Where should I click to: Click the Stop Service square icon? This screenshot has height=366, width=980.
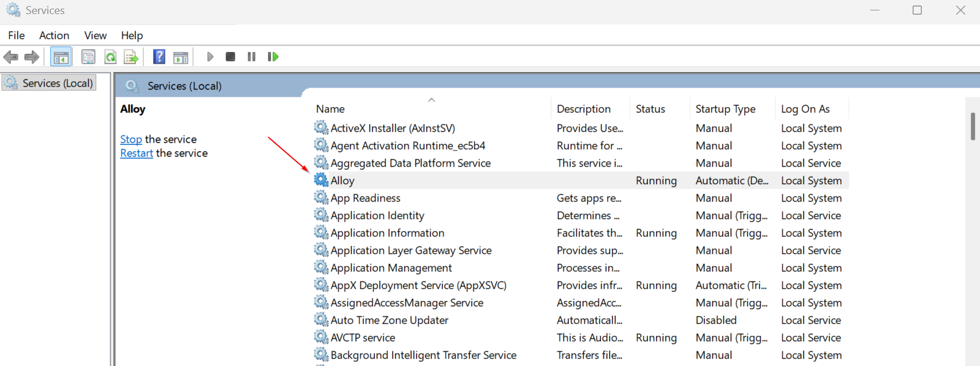[x=230, y=57]
